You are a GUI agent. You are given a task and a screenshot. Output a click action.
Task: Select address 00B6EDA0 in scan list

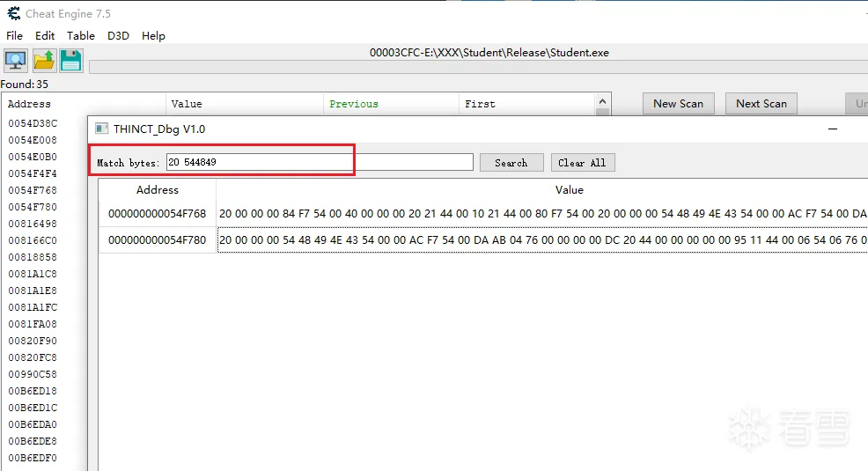[x=33, y=424]
